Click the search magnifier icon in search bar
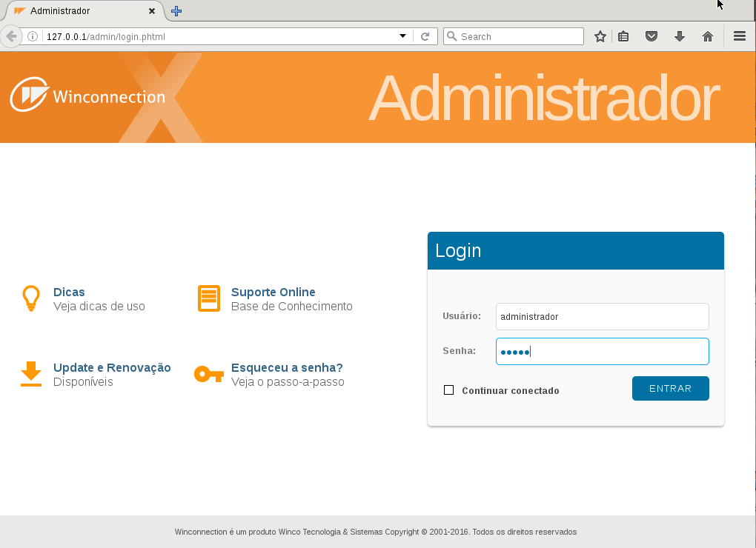Viewport: 756px width, 548px height. [x=452, y=36]
